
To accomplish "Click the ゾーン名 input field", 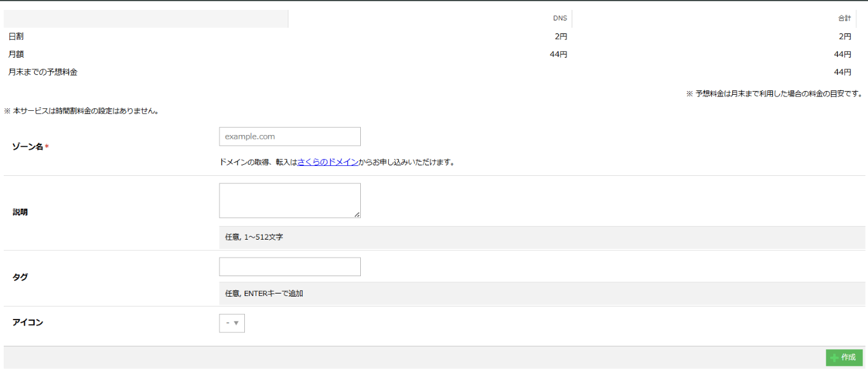I will tap(290, 137).
